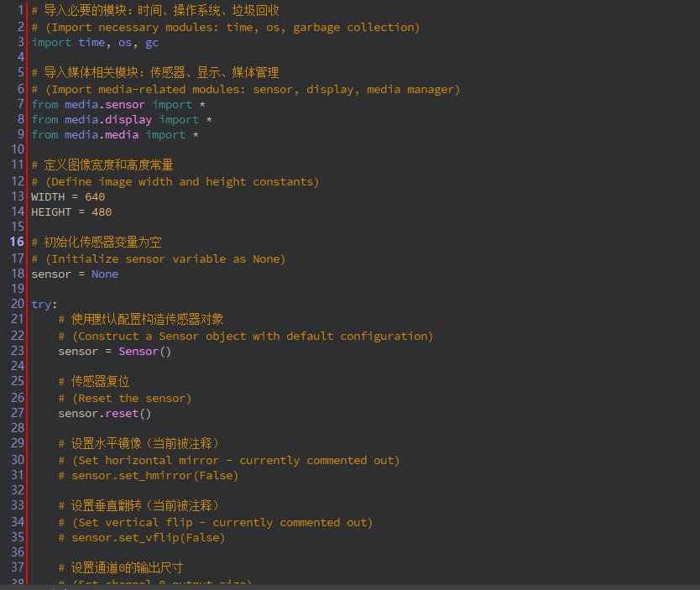Click 'sensor = None' assignment on line 18

tap(75, 274)
